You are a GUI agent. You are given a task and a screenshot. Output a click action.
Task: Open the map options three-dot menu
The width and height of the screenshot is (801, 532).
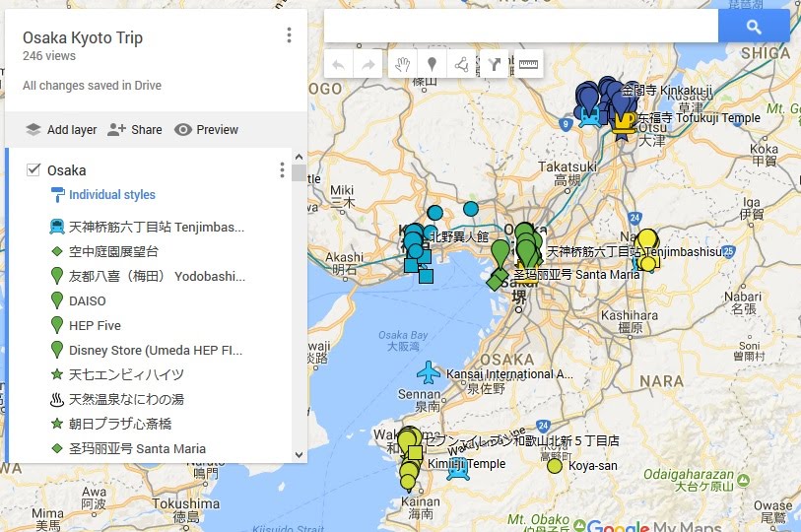tap(289, 34)
